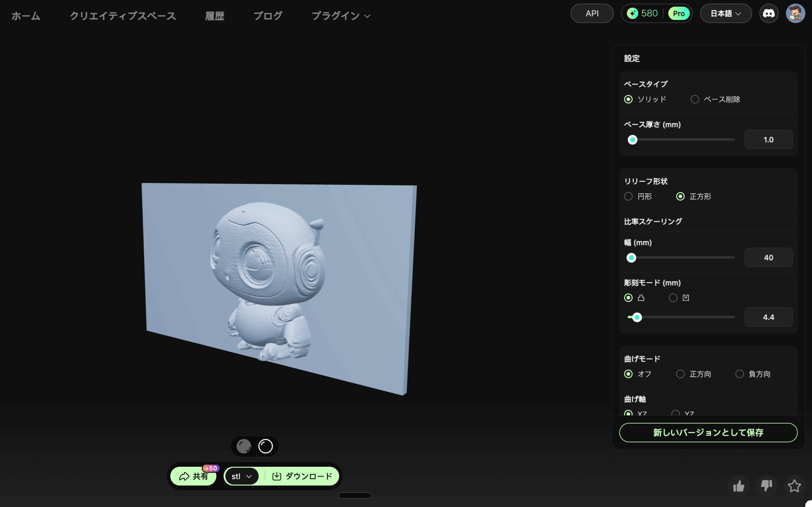Open the stl format dropdown
The height and width of the screenshot is (507, 812).
tap(241, 476)
